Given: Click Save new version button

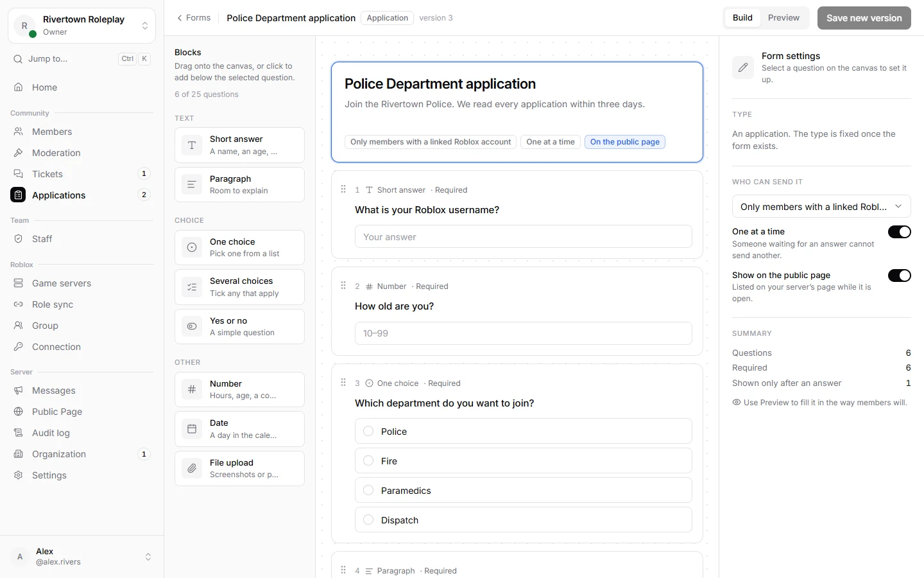Looking at the screenshot, I should pos(864,18).
